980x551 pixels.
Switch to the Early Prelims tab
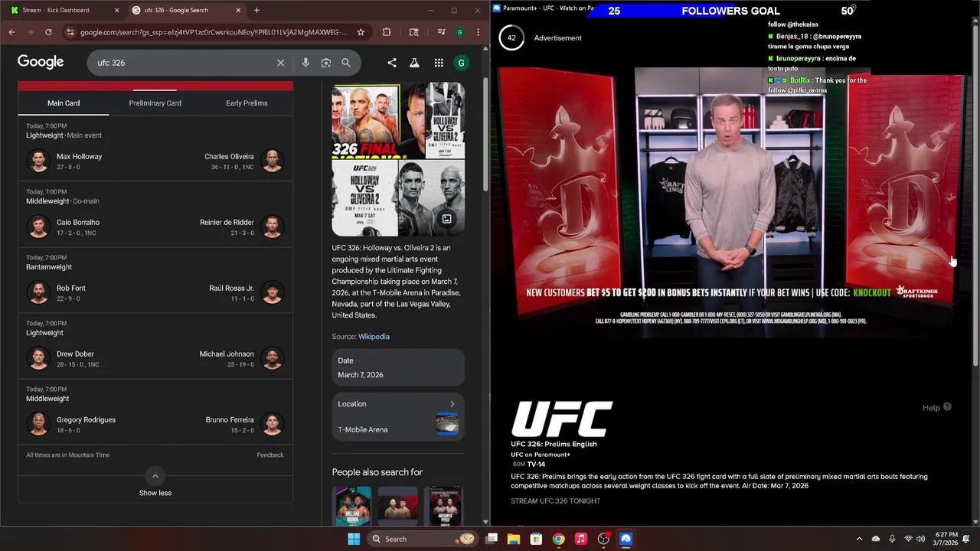[247, 103]
